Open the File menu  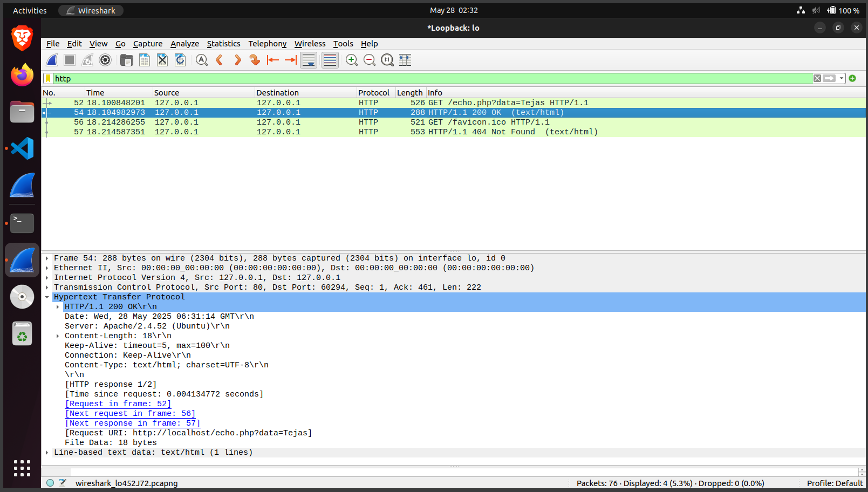pos(53,44)
